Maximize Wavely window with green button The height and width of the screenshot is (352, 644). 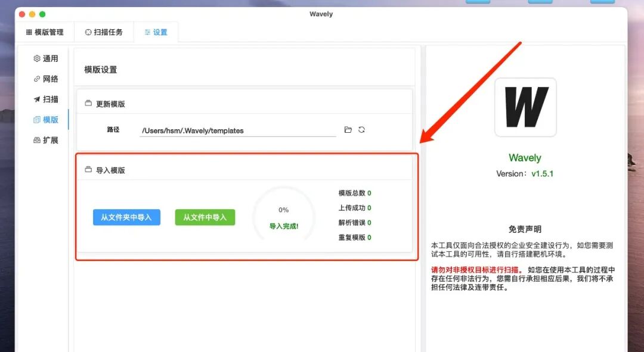(x=42, y=14)
